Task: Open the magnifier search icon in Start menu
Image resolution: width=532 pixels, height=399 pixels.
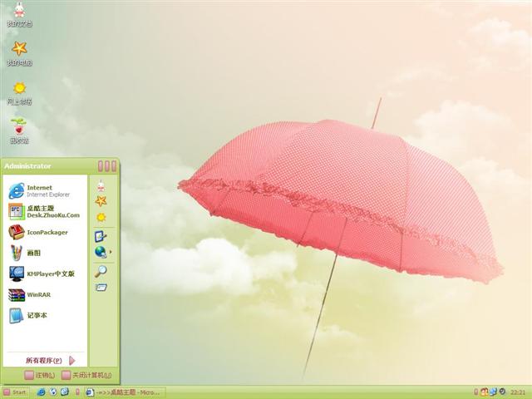Action: click(101, 271)
